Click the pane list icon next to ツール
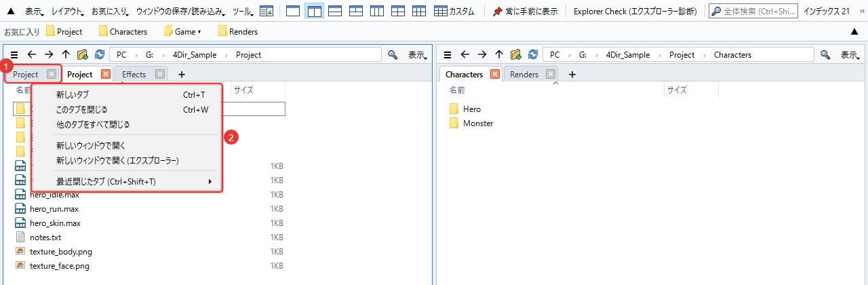Screen dimensions: 868x285 [x=267, y=12]
